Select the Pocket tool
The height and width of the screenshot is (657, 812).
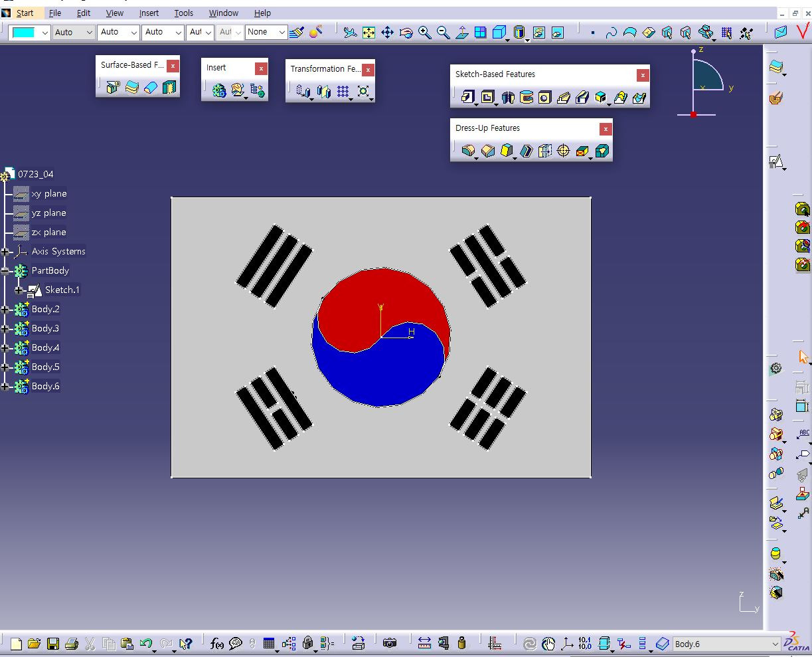[x=487, y=97]
